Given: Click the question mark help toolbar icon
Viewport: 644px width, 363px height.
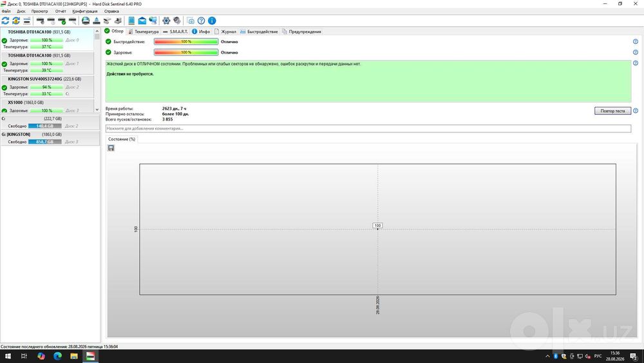Looking at the screenshot, I should 201,21.
